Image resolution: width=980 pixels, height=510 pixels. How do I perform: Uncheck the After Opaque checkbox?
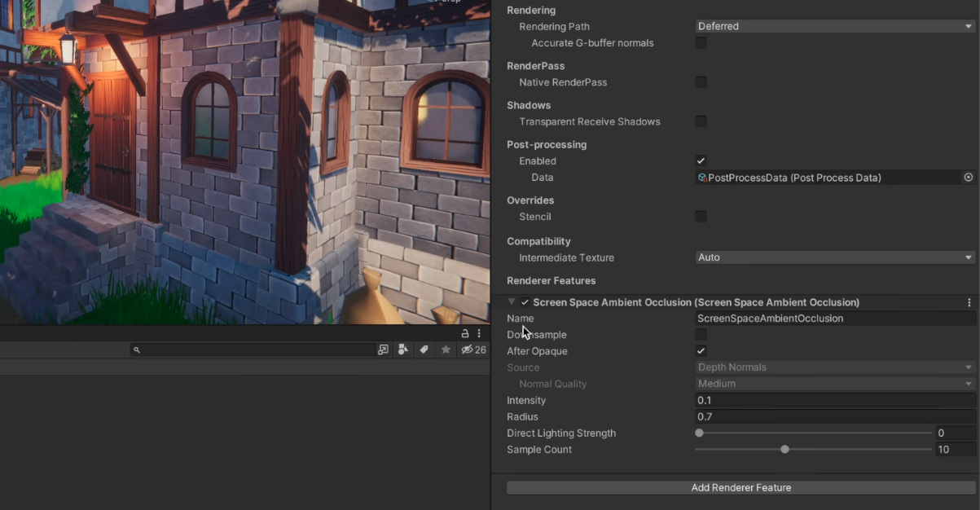click(701, 351)
